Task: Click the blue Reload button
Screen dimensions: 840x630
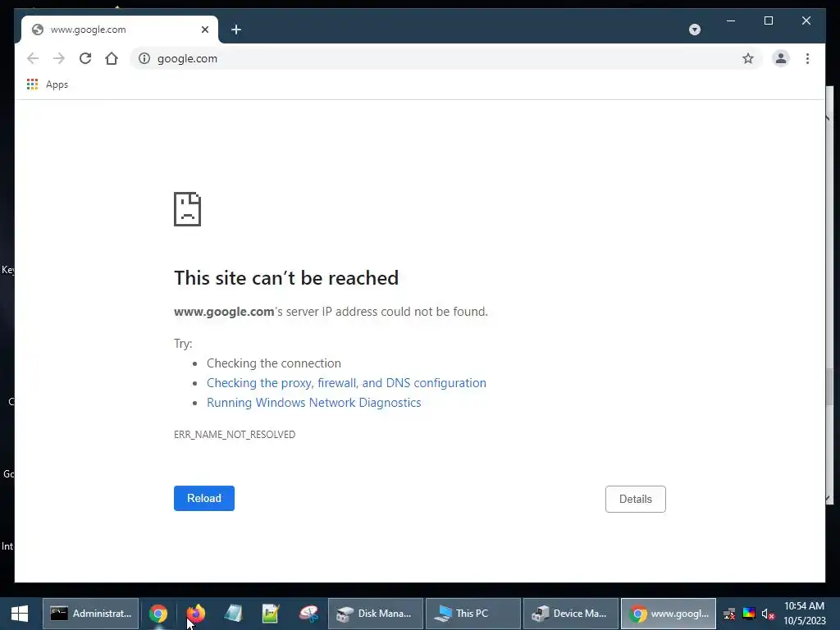Action: pos(204,498)
